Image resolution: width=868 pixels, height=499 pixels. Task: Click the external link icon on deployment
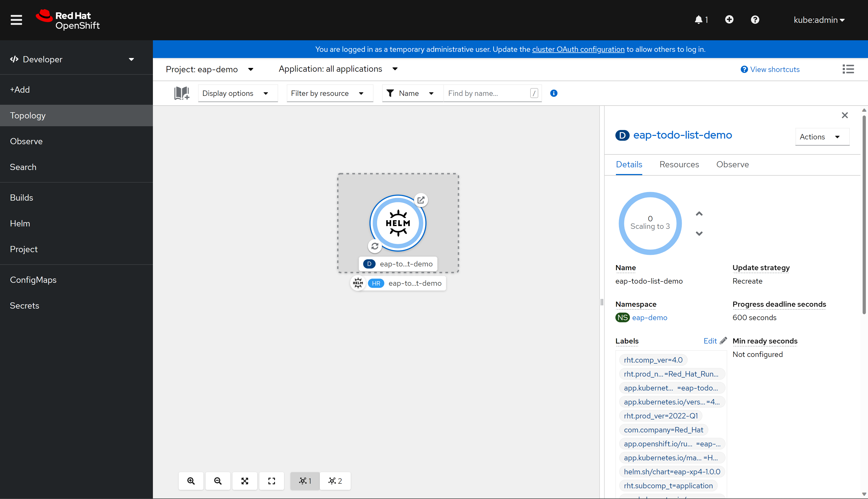click(x=421, y=200)
